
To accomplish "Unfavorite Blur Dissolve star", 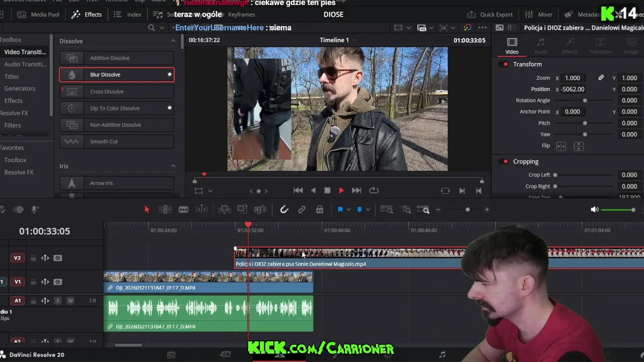I will click(170, 74).
